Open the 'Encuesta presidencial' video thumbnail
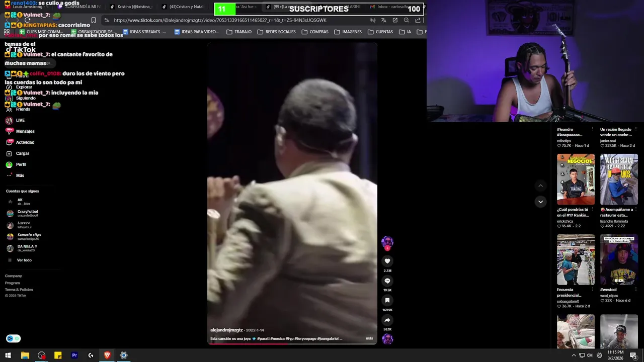This screenshot has height=362, width=644. pos(576,259)
